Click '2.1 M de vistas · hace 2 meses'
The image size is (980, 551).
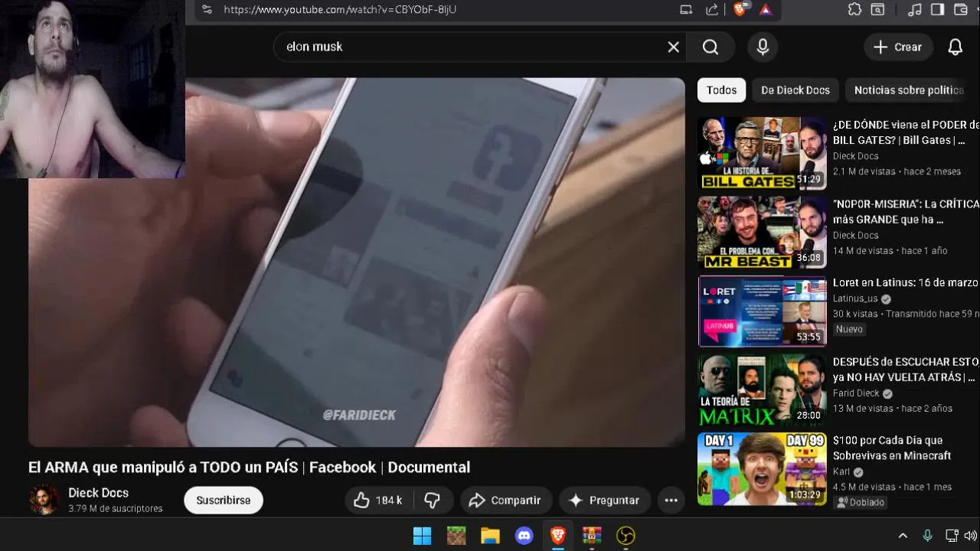[897, 171]
